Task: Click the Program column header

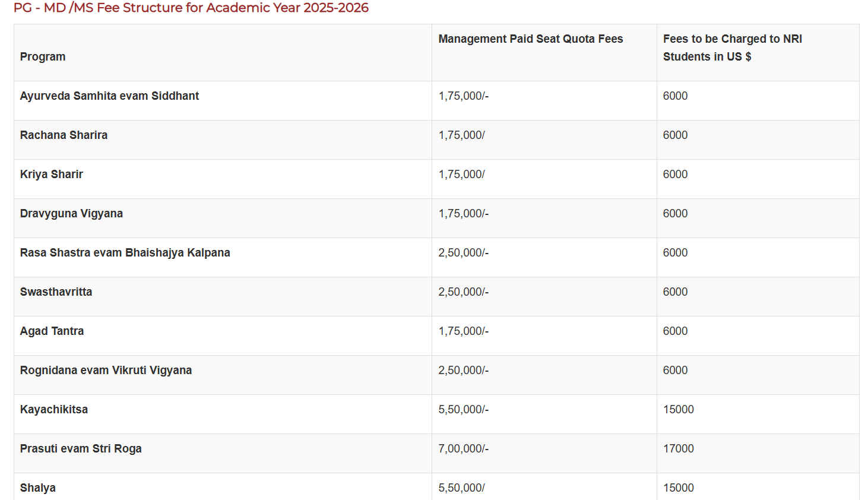Action: (43, 57)
